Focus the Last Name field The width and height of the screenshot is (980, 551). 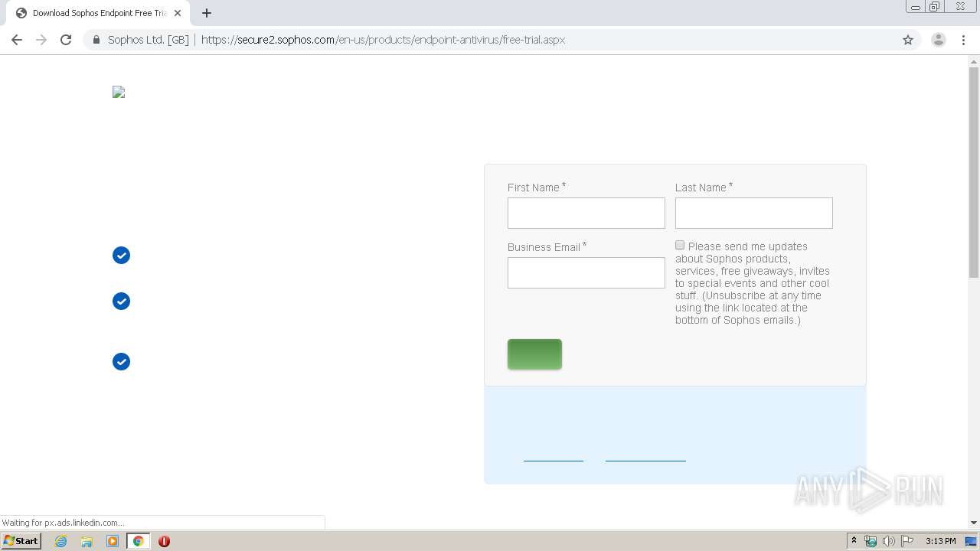[x=754, y=213]
